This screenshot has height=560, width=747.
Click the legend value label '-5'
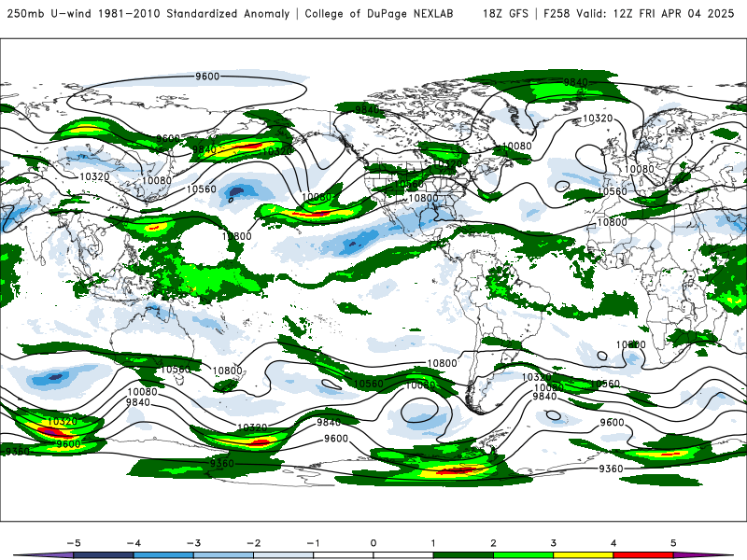[74, 543]
